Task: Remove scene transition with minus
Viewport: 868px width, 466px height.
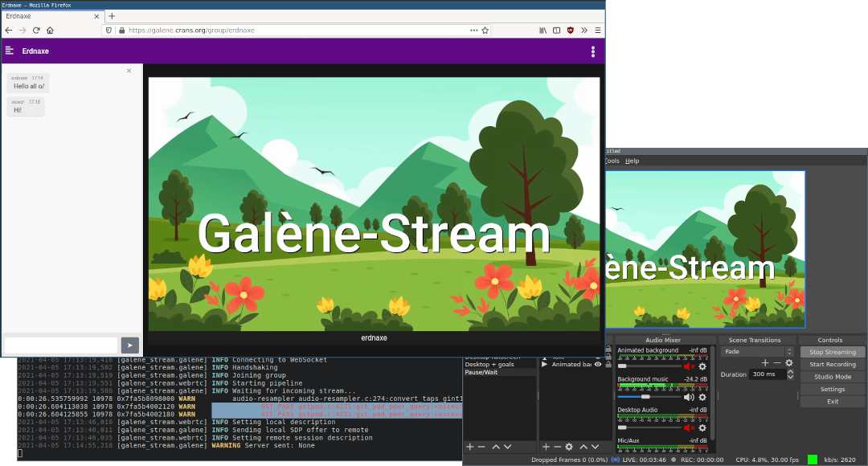Action: pos(777,363)
